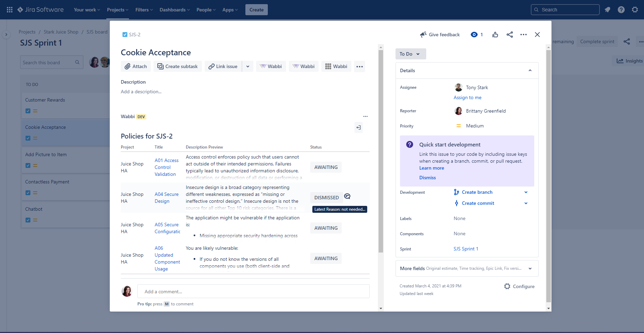Open the People menu
The image size is (644, 333).
pyautogui.click(x=206, y=10)
